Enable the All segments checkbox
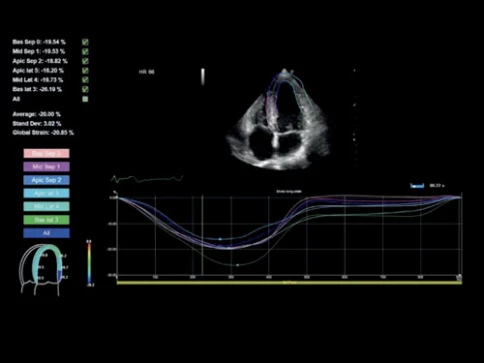Viewport: 484px width, 363px height. 85,99
